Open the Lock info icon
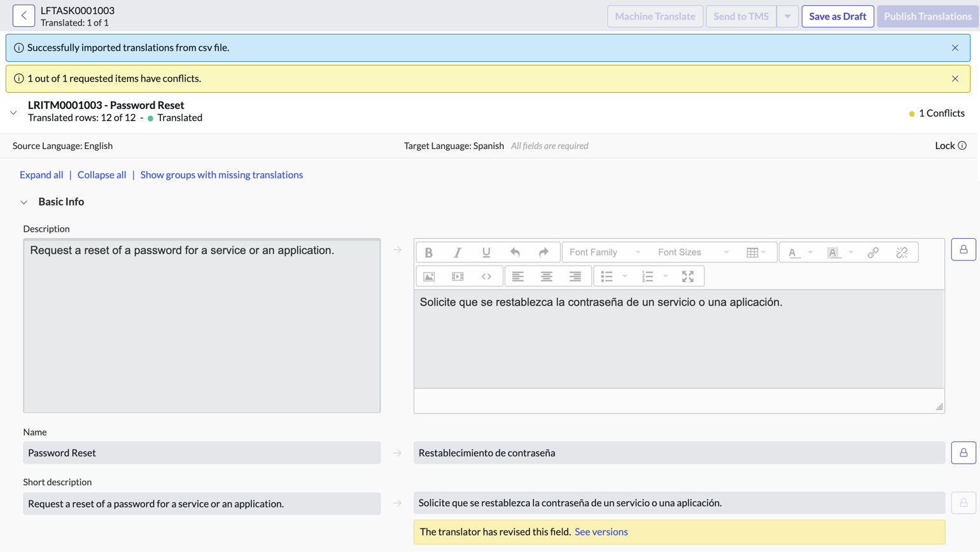 point(962,145)
